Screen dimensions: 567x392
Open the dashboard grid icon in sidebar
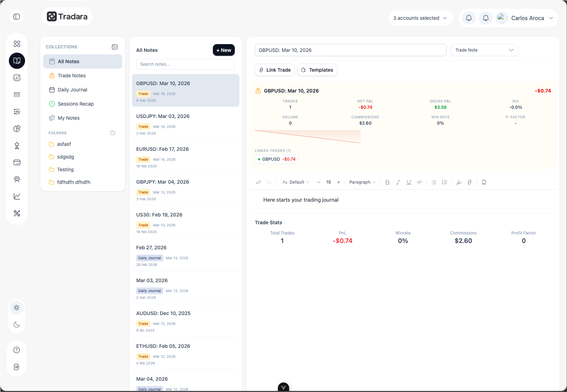[17, 44]
